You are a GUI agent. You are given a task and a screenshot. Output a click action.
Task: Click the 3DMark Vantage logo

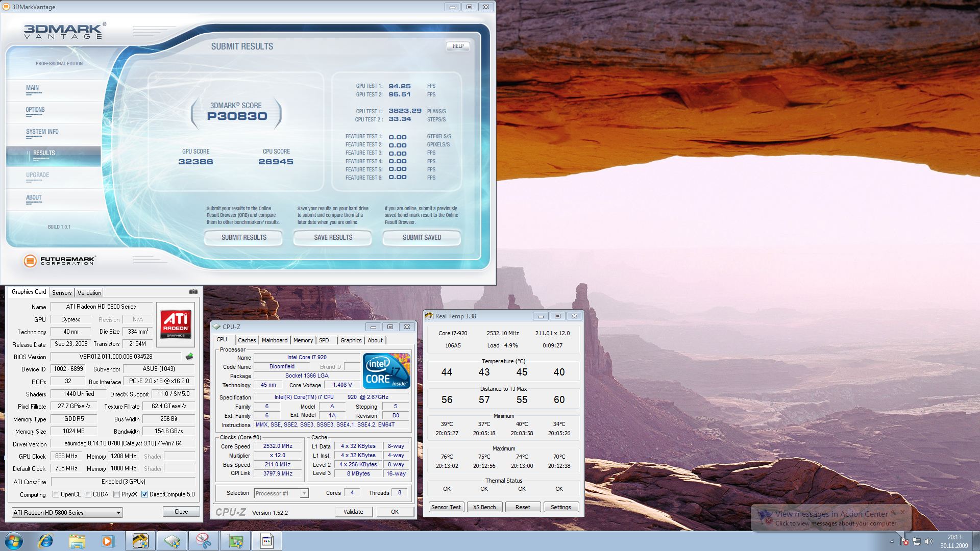(x=65, y=31)
